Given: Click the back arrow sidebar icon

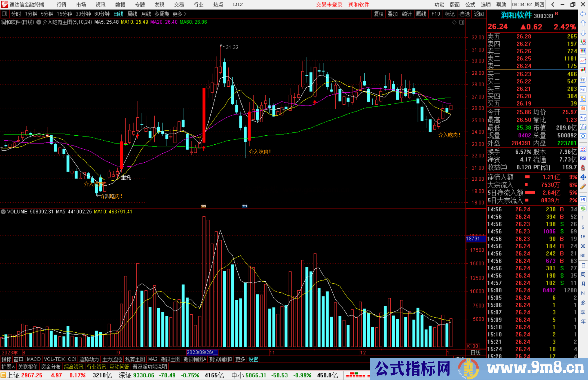Looking at the screenshot, I should tap(583, 14).
